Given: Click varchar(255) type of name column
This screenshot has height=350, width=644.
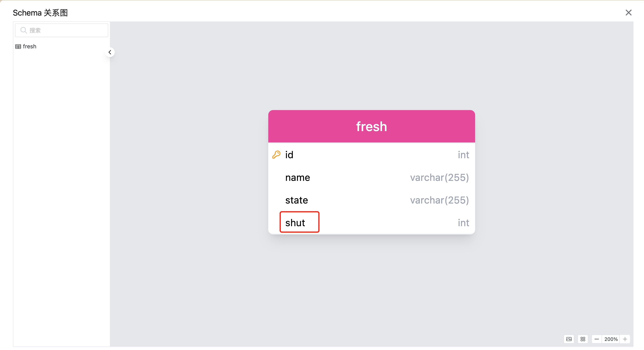Looking at the screenshot, I should point(439,177).
